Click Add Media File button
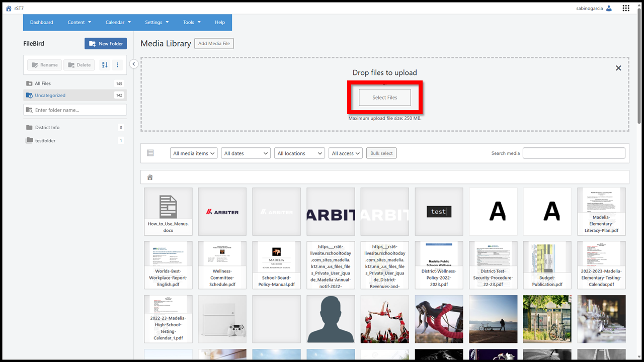 (214, 44)
